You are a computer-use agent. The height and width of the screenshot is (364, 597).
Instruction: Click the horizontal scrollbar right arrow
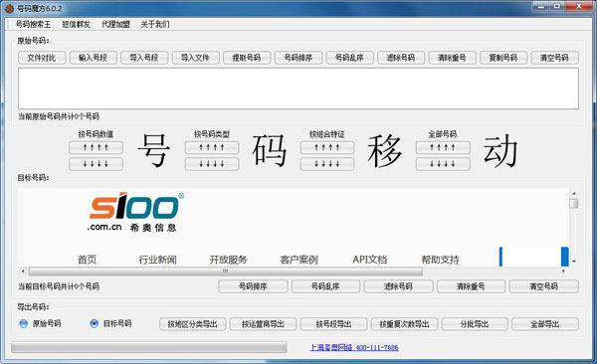pyautogui.click(x=563, y=272)
